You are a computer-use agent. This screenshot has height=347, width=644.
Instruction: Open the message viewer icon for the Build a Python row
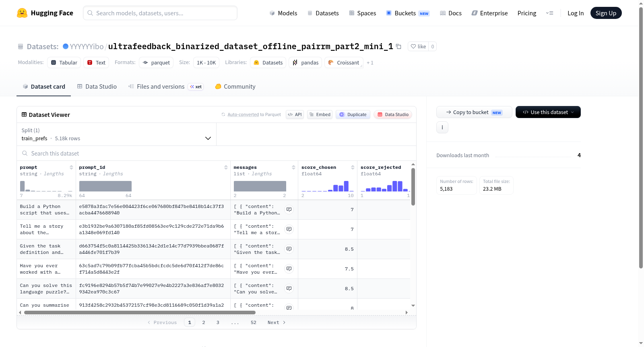click(x=289, y=210)
